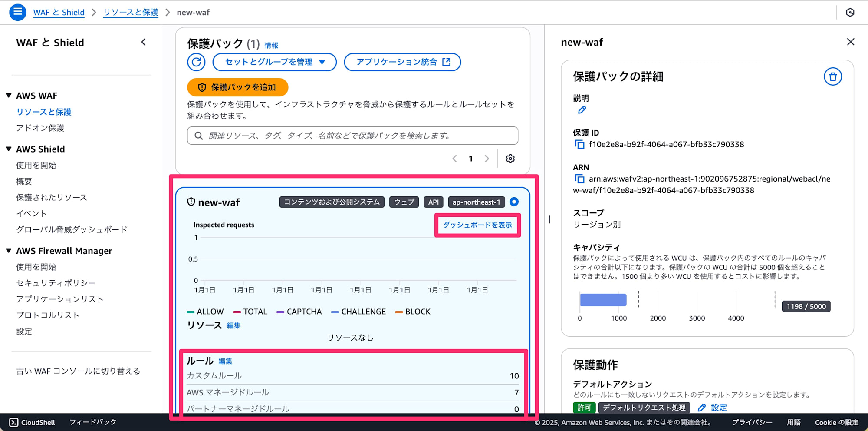Copy the ARN value
Viewport: 868px width, 431px height.
pyautogui.click(x=579, y=179)
